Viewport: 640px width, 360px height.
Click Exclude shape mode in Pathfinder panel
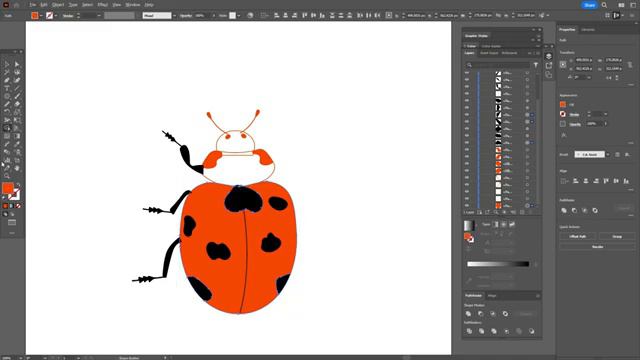[505, 313]
